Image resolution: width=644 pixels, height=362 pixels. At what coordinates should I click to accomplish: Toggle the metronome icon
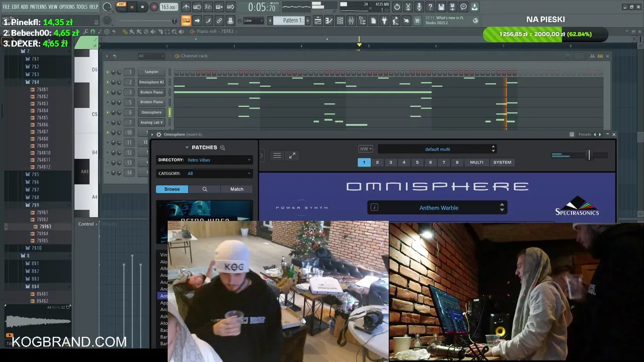(x=186, y=7)
